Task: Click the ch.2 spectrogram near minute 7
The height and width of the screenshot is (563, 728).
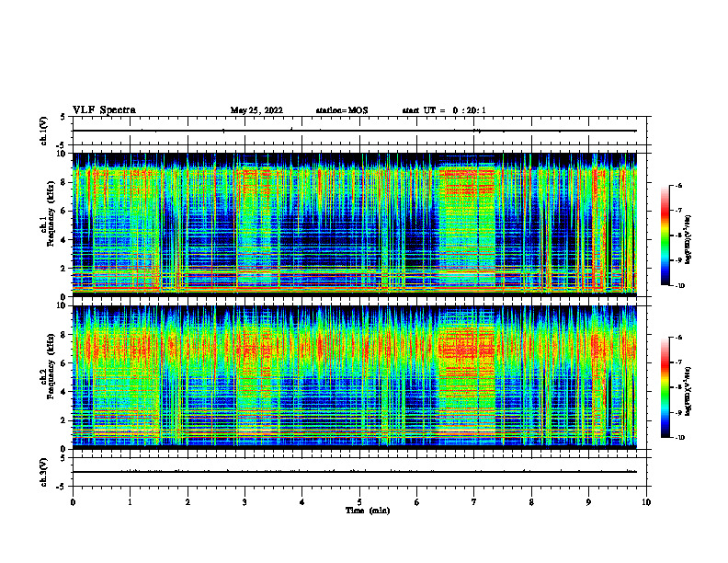Action: 474,377
